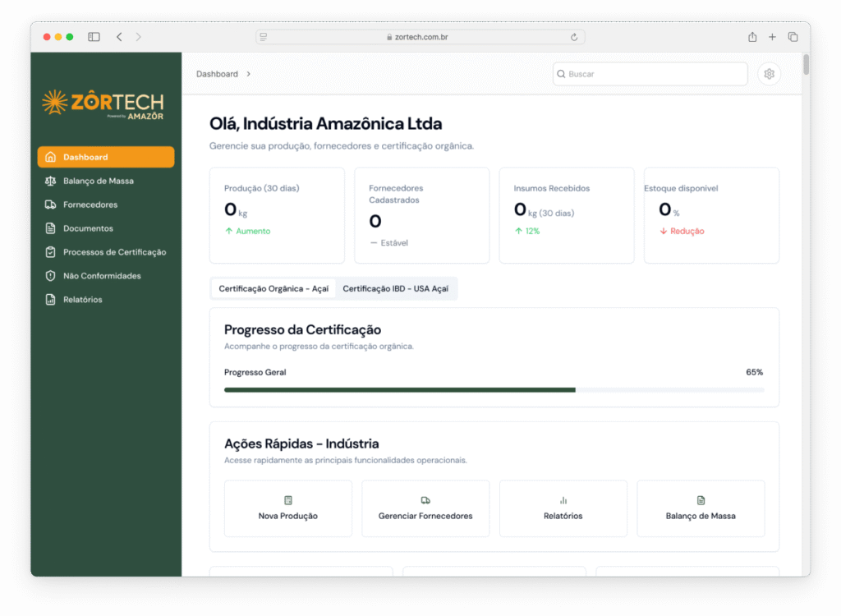Click the Buscar search field
Screen dimensions: 841x616
[x=650, y=74]
